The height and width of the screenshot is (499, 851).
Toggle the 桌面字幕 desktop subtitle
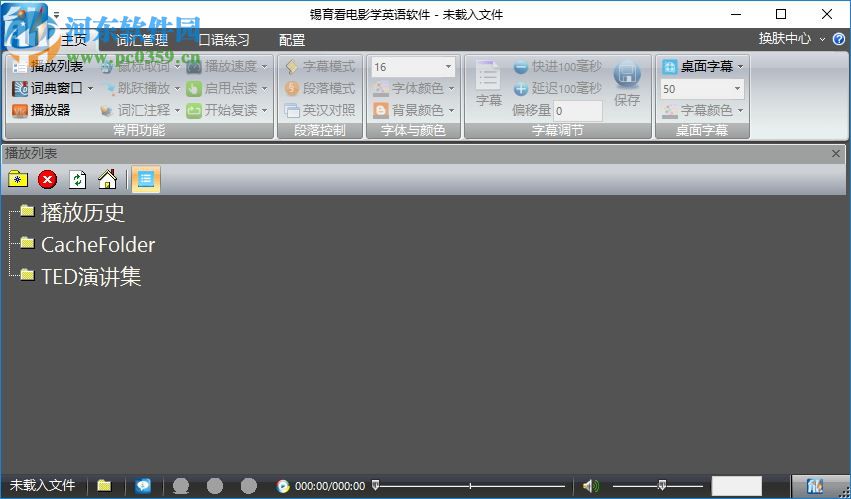click(698, 66)
